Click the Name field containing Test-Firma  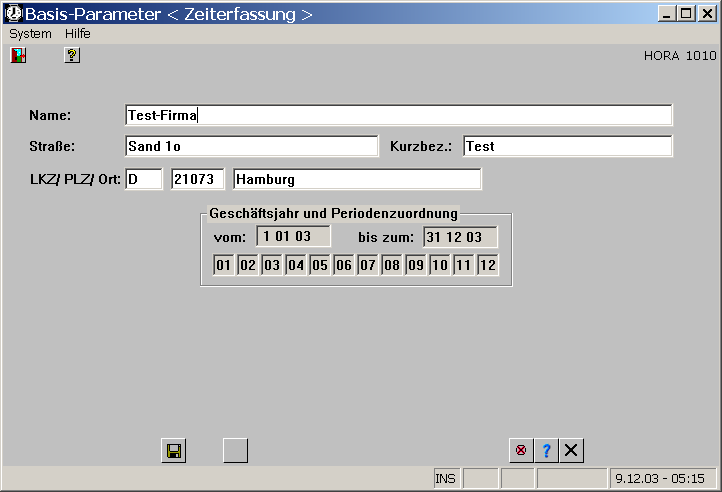tap(398, 115)
